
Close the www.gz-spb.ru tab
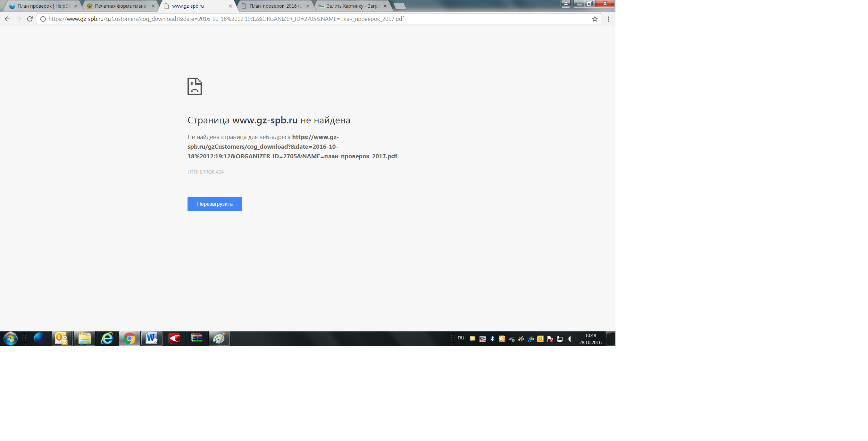pos(230,6)
